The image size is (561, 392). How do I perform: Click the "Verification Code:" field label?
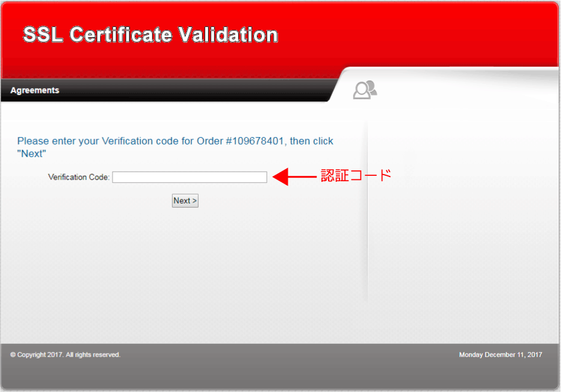point(79,177)
